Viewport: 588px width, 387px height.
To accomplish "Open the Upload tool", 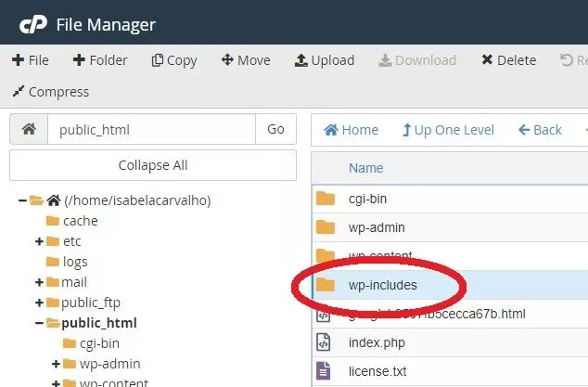I will [x=324, y=60].
